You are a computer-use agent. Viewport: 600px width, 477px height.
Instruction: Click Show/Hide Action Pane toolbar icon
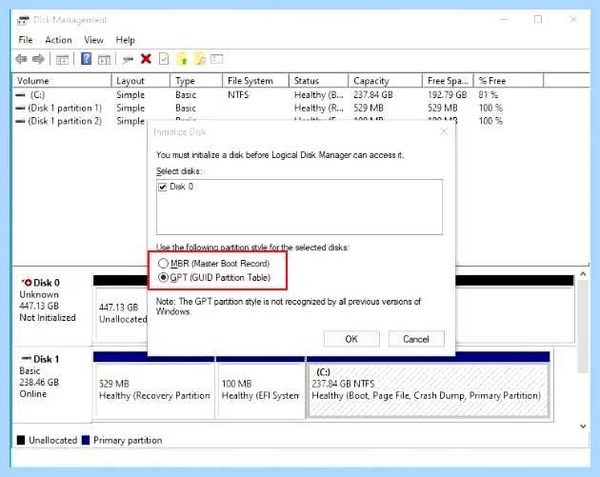pos(104,60)
